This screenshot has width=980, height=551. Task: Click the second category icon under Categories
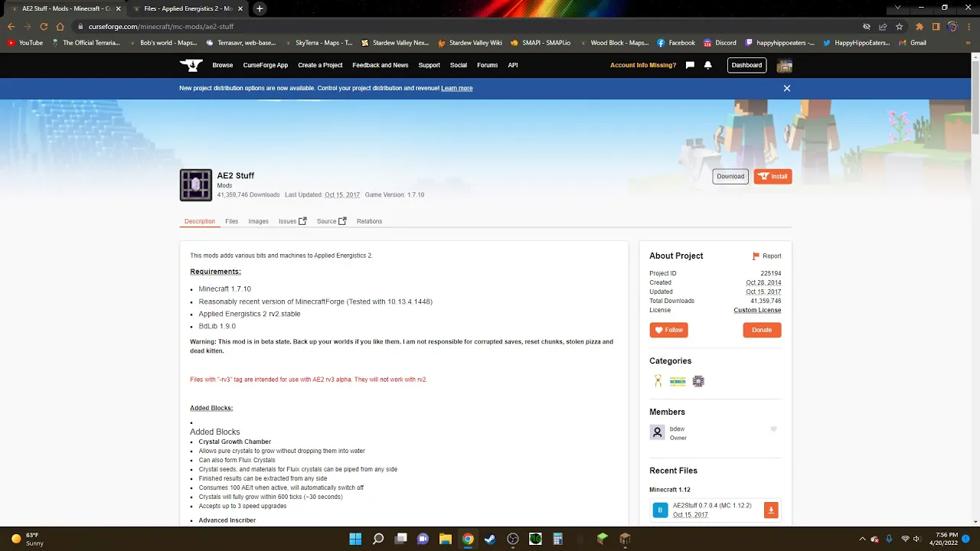pyautogui.click(x=678, y=381)
